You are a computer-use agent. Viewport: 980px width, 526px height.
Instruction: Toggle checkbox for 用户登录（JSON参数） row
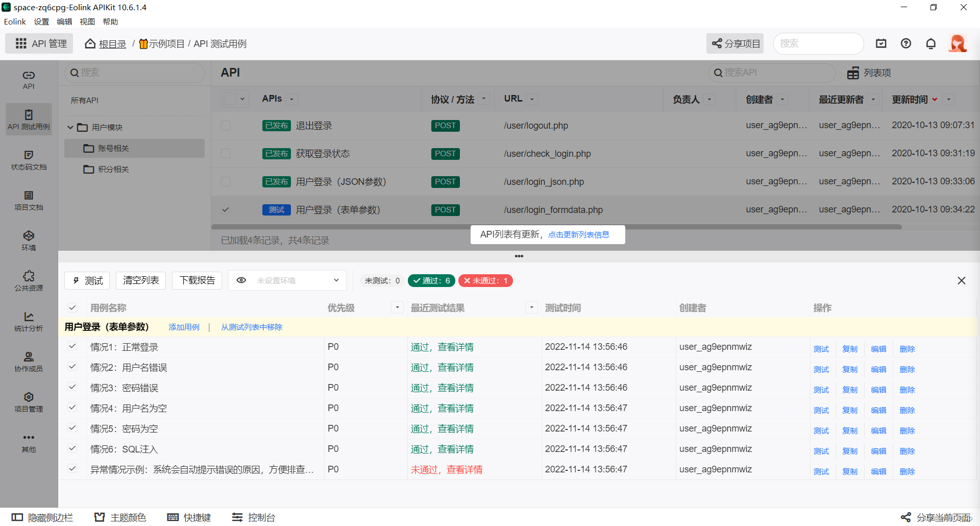[x=226, y=181]
